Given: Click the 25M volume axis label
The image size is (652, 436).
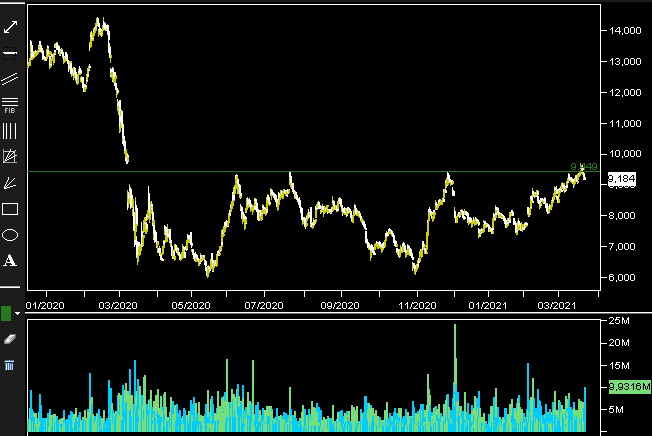Looking at the screenshot, I should click(619, 320).
